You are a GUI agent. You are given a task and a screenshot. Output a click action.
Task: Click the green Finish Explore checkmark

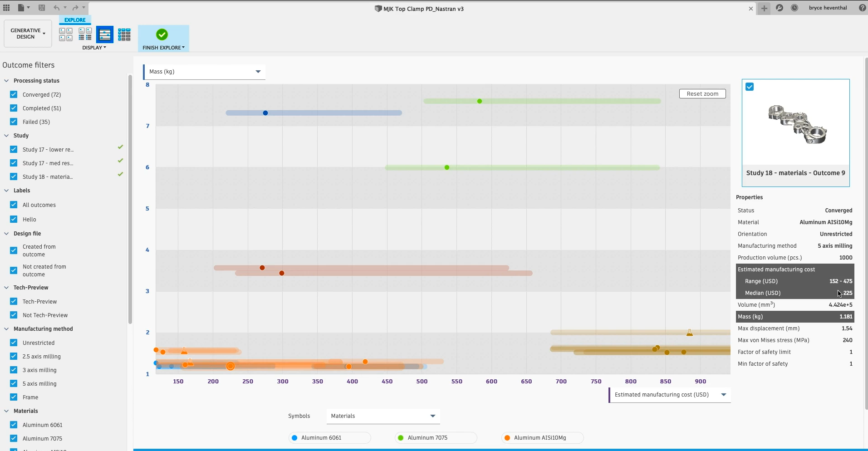pos(162,34)
